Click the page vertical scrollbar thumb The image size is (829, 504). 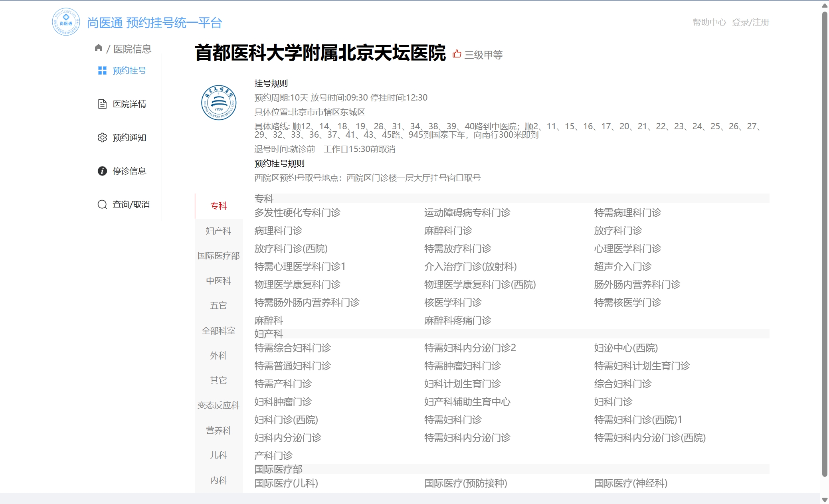pyautogui.click(x=825, y=244)
